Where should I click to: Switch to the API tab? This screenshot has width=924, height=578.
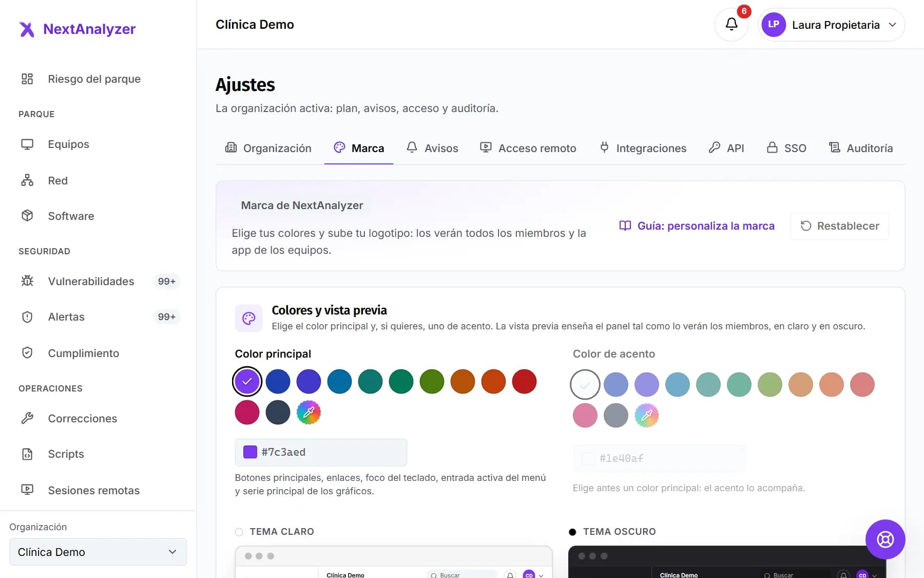(x=726, y=148)
